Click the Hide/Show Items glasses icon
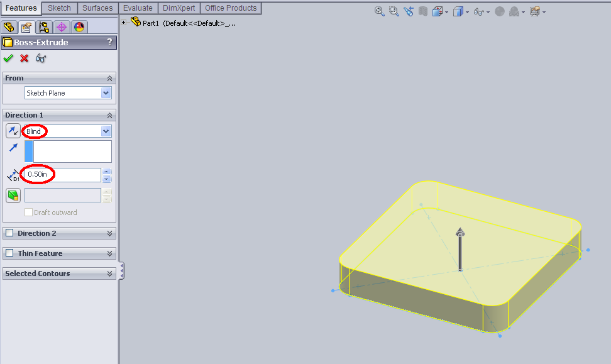 479,12
